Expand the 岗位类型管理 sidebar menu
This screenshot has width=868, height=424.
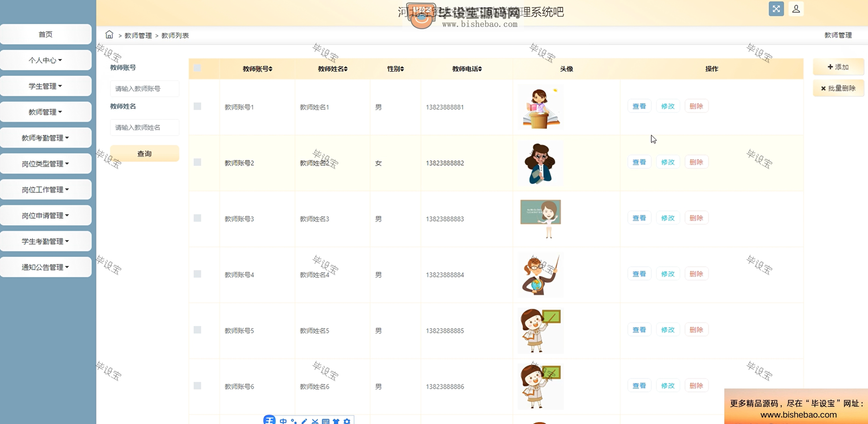click(46, 164)
